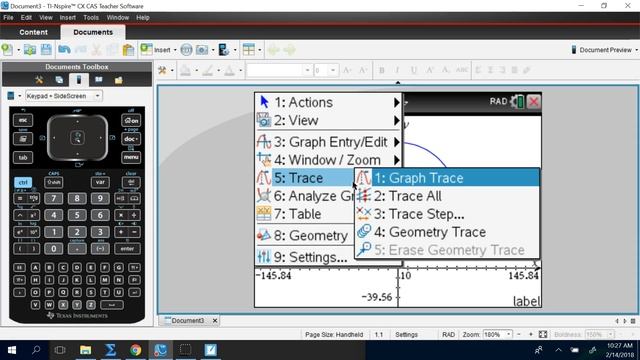Click the Settings status bar entry

coord(406,334)
